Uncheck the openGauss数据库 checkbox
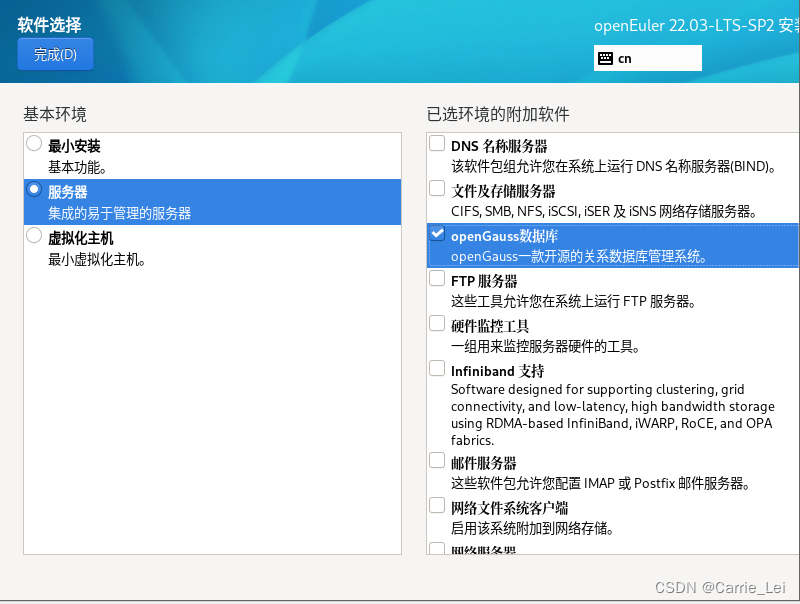The image size is (800, 604). pyautogui.click(x=437, y=233)
